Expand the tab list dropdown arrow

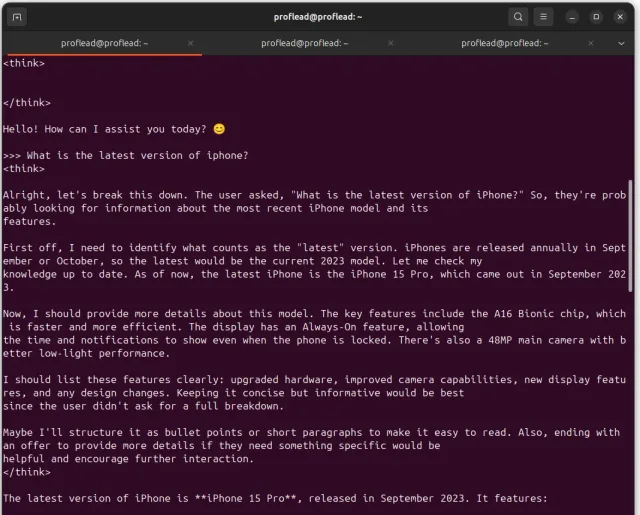click(x=621, y=43)
